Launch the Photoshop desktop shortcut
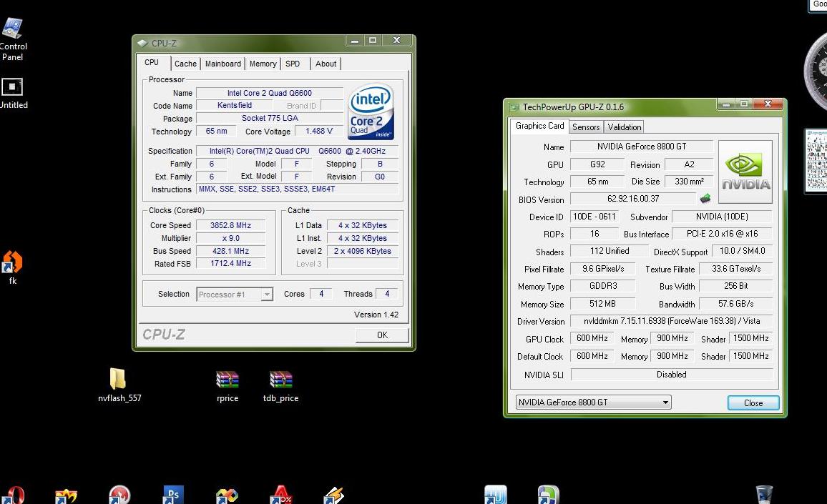The image size is (827, 504). point(172,495)
